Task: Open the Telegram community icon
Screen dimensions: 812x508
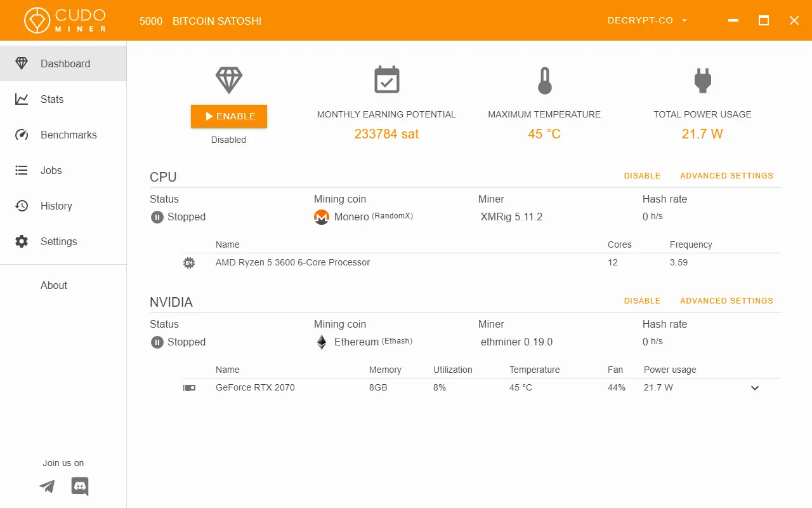Action: tap(46, 486)
